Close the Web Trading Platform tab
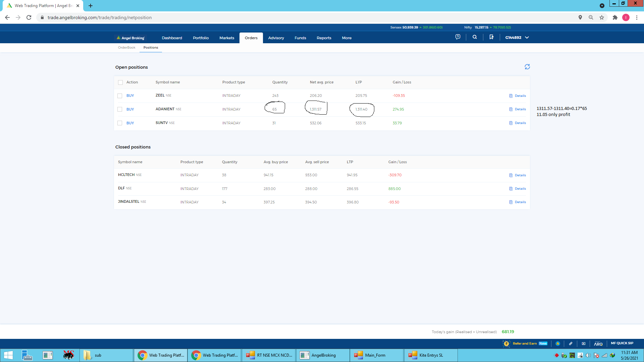The height and width of the screenshot is (362, 644). click(78, 6)
